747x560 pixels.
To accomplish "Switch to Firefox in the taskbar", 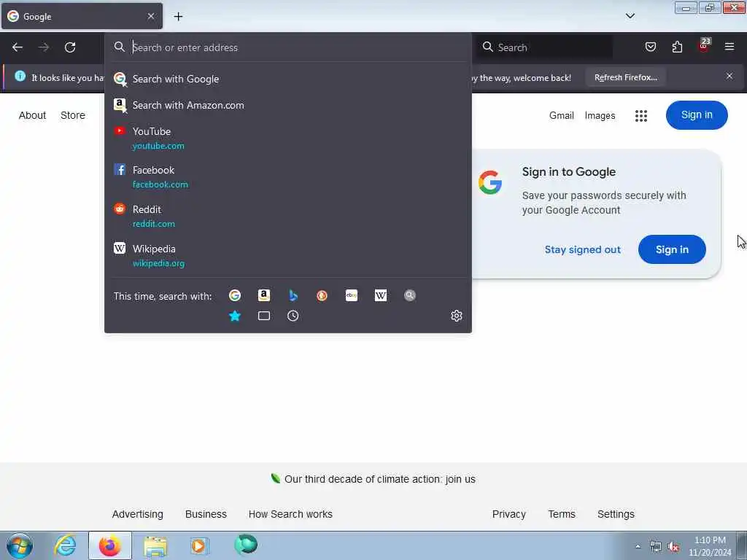I will click(109, 545).
